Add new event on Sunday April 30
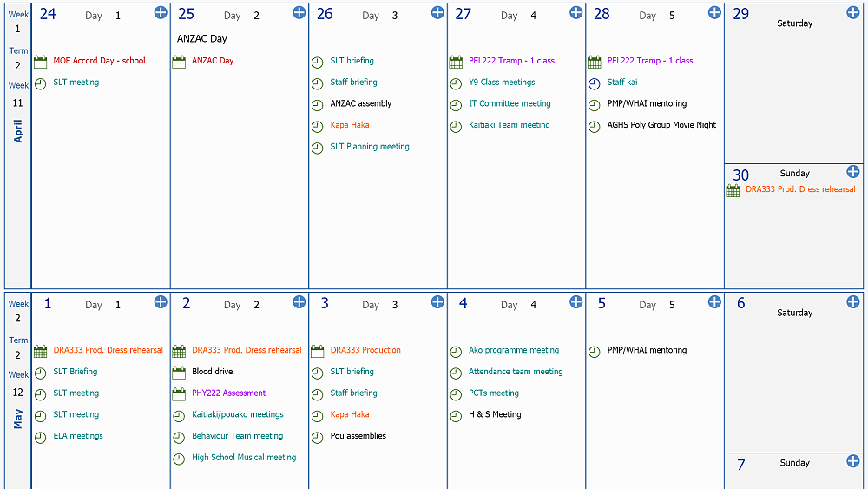The width and height of the screenshot is (868, 489). point(852,172)
